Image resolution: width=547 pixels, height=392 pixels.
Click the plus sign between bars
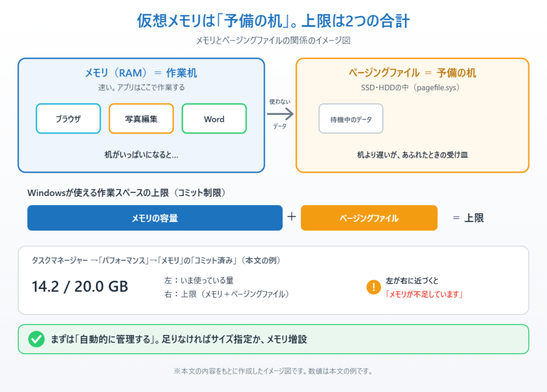point(292,217)
